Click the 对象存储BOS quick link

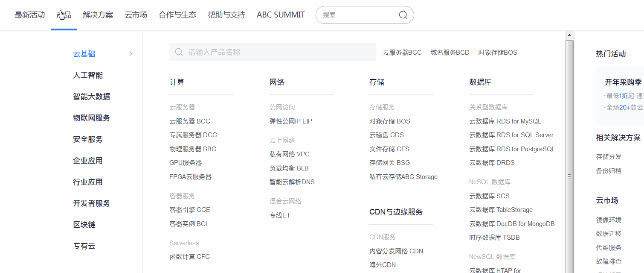pyautogui.click(x=498, y=53)
